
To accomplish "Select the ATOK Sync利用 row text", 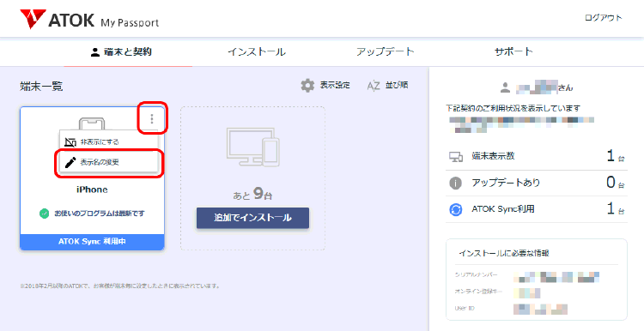I will pyautogui.click(x=503, y=209).
